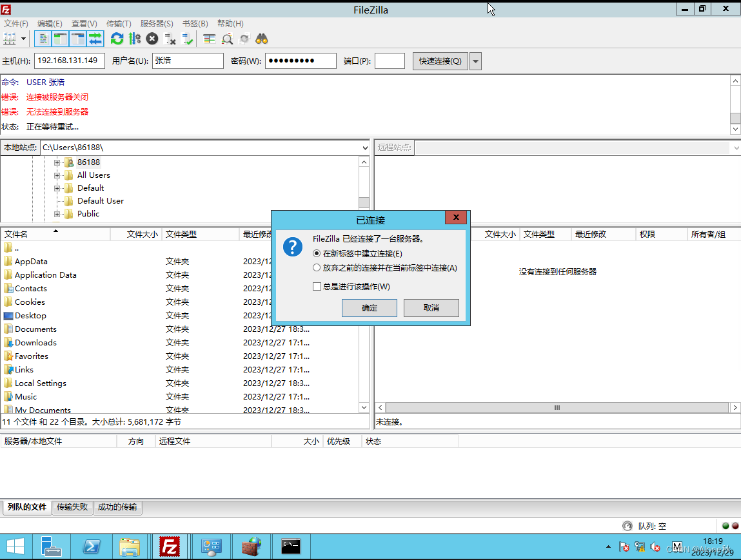
Task: Click the green refresh icon
Action: tap(117, 39)
